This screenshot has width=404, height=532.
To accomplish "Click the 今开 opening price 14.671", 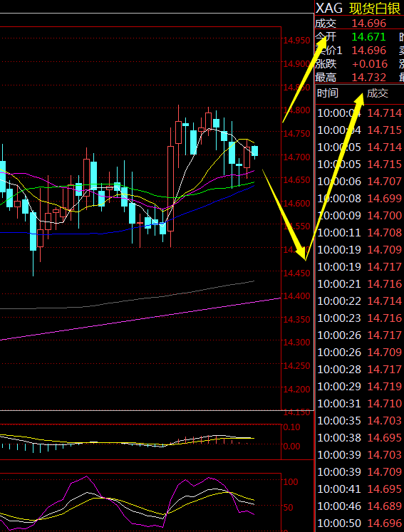I will click(368, 37).
